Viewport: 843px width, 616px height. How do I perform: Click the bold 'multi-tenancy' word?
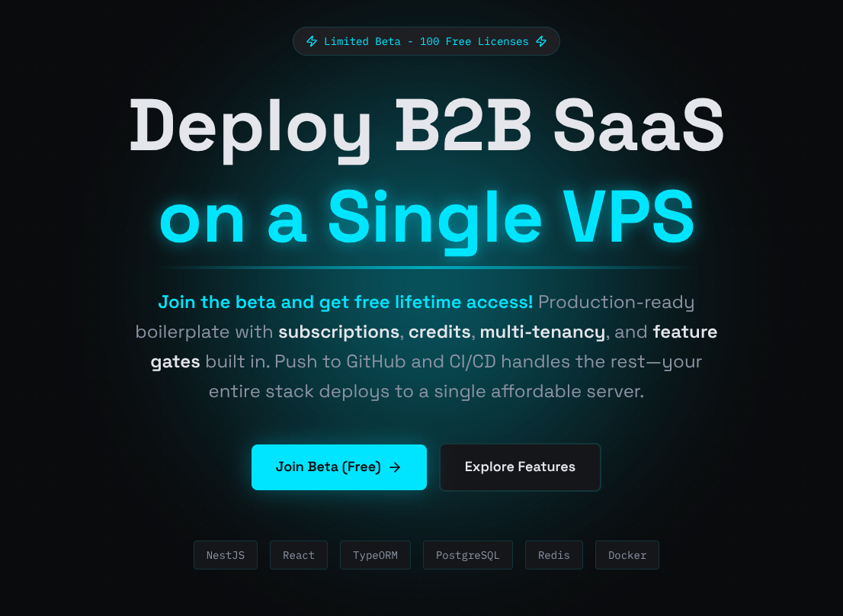(543, 332)
